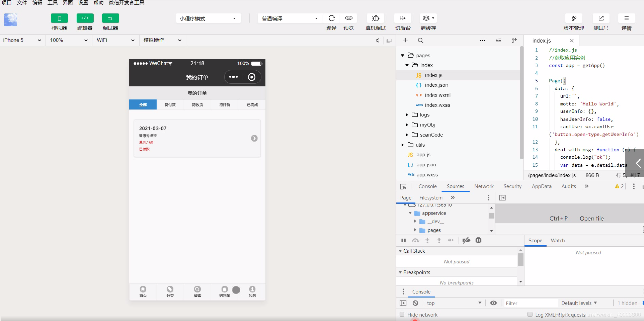Expand the scanCode folder
The height and width of the screenshot is (321, 644).
click(407, 135)
